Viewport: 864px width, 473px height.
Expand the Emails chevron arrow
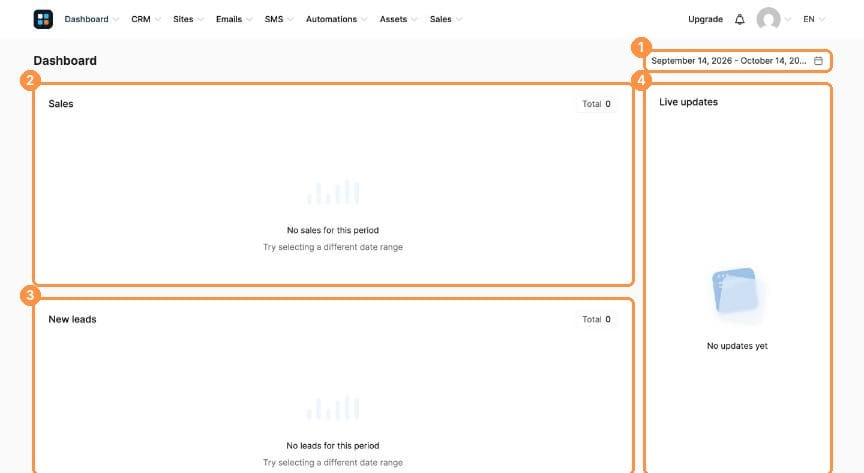249,20
